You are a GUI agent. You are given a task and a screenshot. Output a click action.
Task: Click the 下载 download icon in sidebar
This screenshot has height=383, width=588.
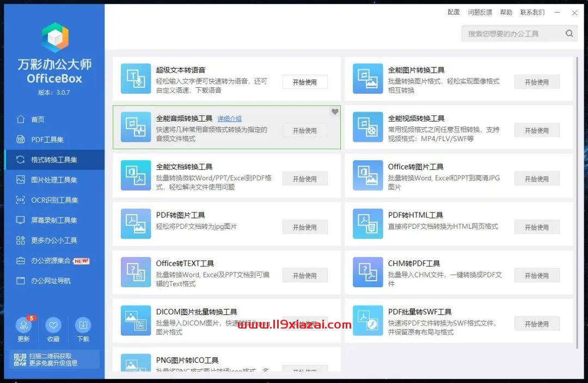83,325
